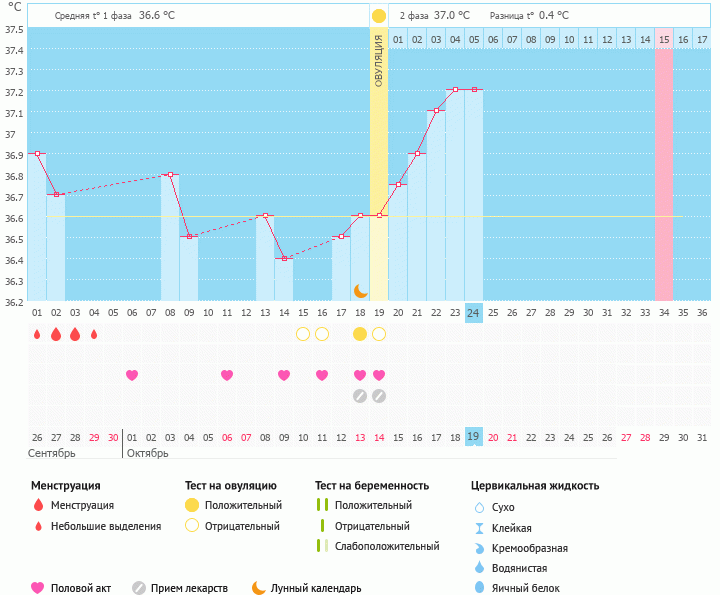The height and width of the screenshot is (595, 720).
Task: Click the "Прием лекарств" legend label
Action: tap(189, 588)
